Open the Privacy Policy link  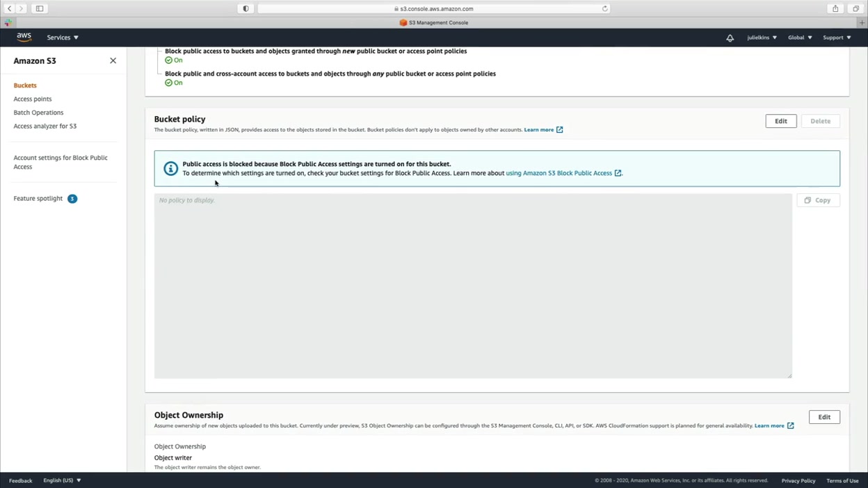pos(798,480)
